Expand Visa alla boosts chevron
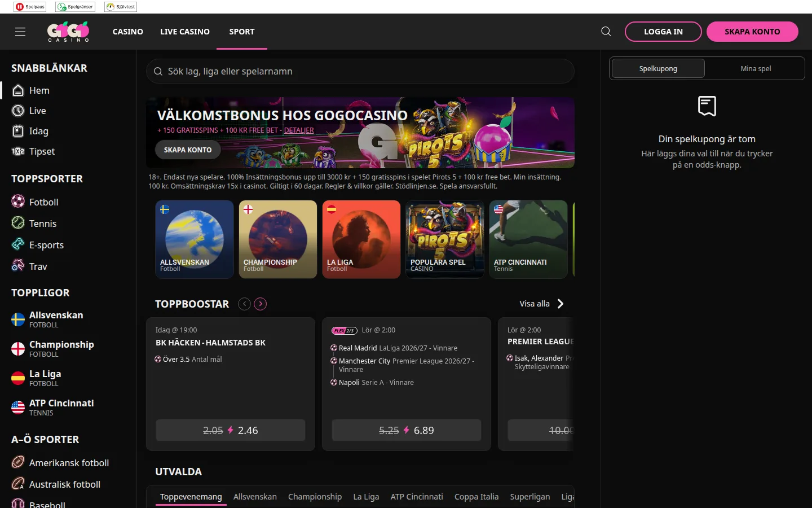This screenshot has width=812, height=508. tap(561, 304)
